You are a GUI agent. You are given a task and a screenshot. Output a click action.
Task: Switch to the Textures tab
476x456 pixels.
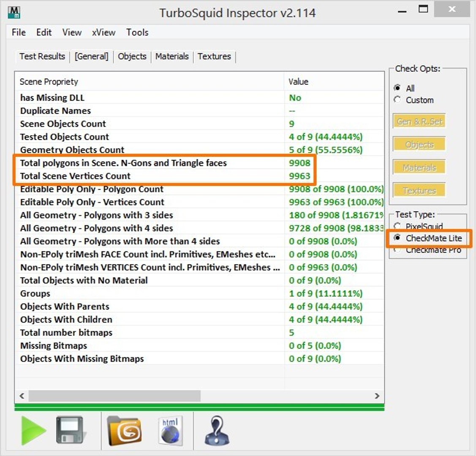click(214, 57)
